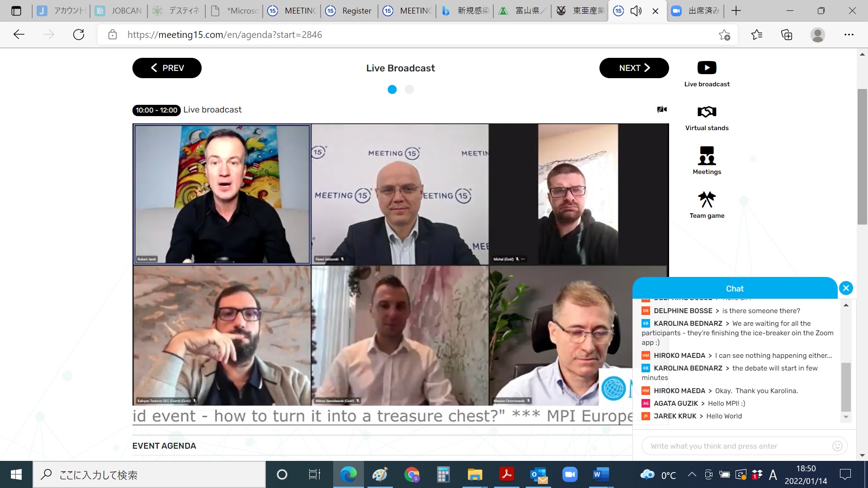Image resolution: width=868 pixels, height=488 pixels.
Task: Open the Team game icon
Action: (707, 199)
